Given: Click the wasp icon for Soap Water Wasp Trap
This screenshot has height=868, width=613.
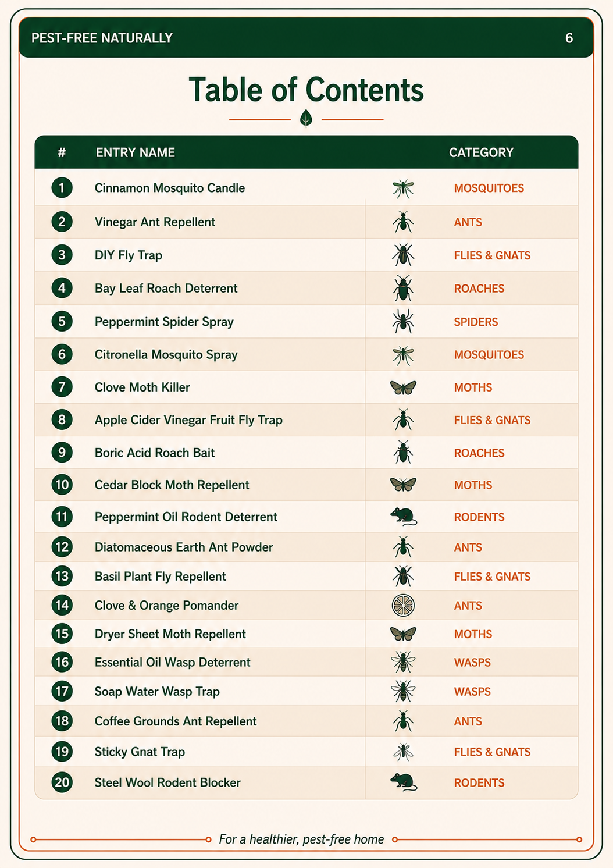Looking at the screenshot, I should 403,692.
